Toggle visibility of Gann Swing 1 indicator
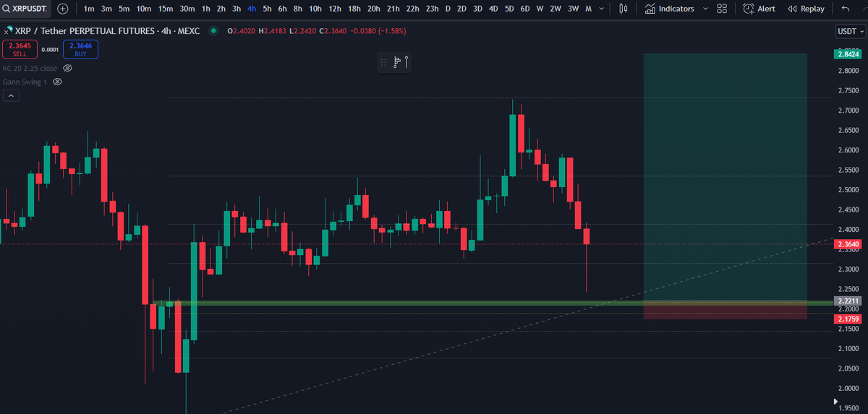The width and height of the screenshot is (868, 414). pos(57,82)
